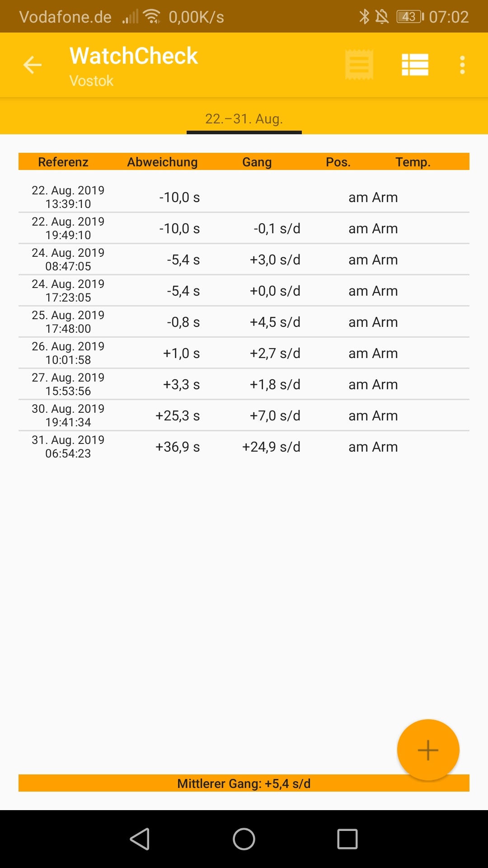Tap the Referenz column header
488x868 pixels.
click(63, 162)
